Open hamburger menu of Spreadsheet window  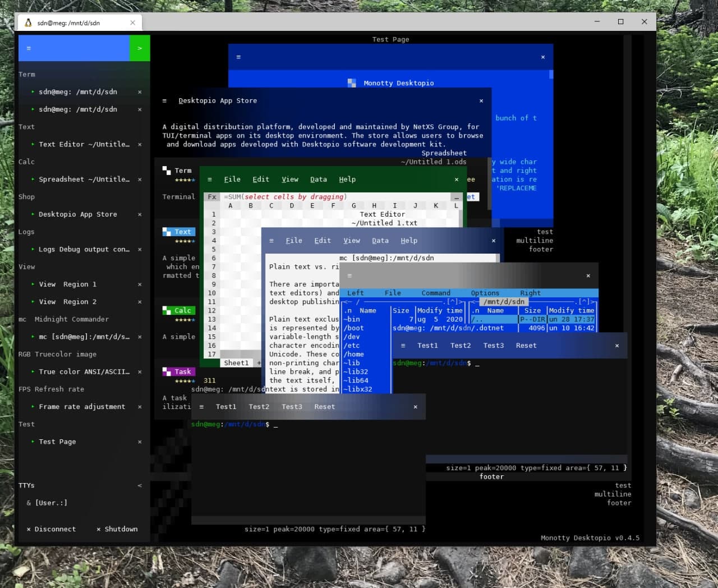210,180
